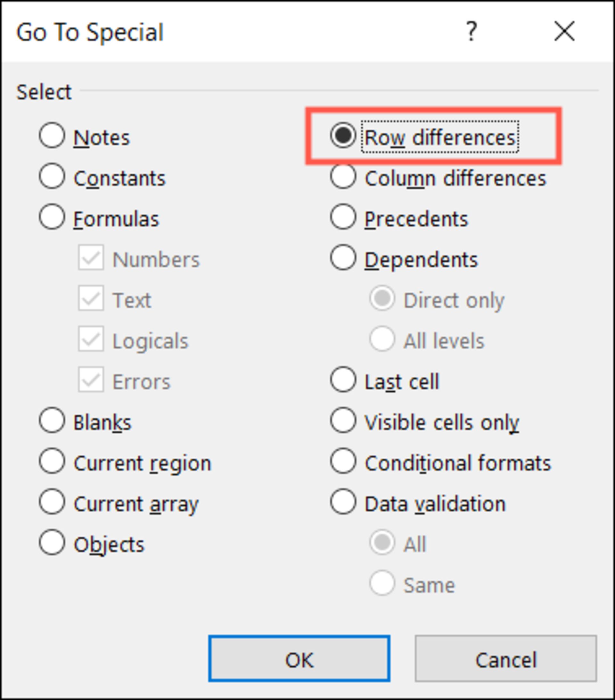Select Current region option

click(x=52, y=461)
